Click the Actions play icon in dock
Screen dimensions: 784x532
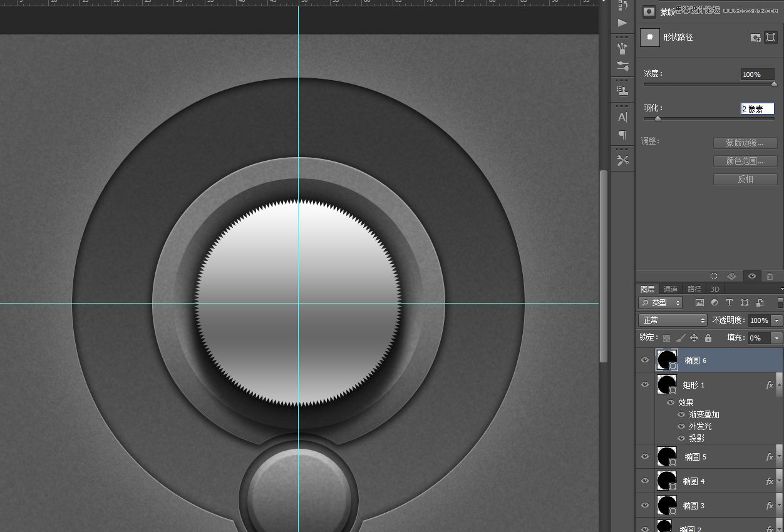[x=622, y=23]
